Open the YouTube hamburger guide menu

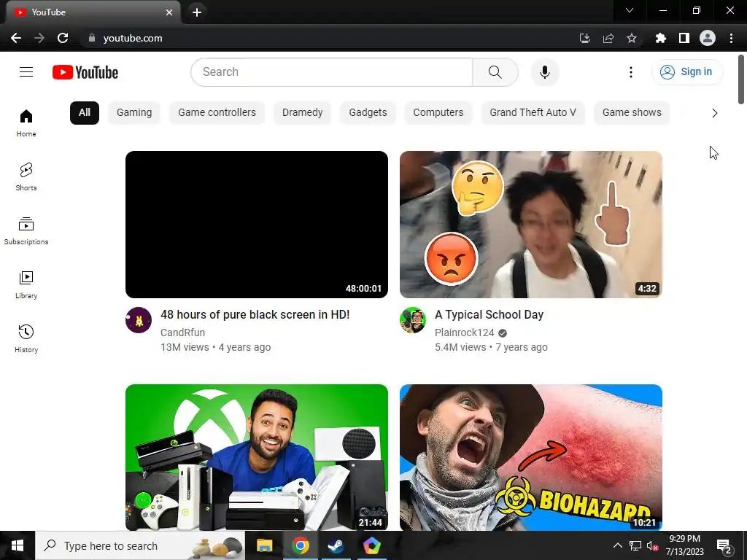click(26, 72)
